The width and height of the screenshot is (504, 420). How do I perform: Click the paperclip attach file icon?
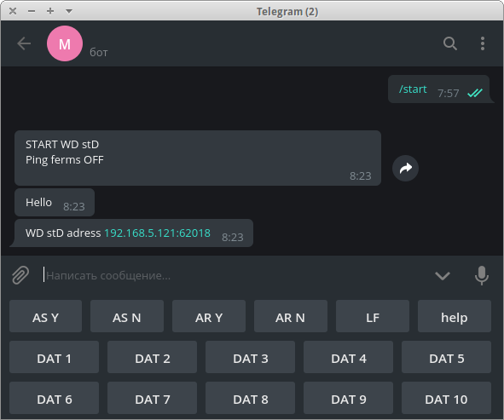click(x=20, y=275)
